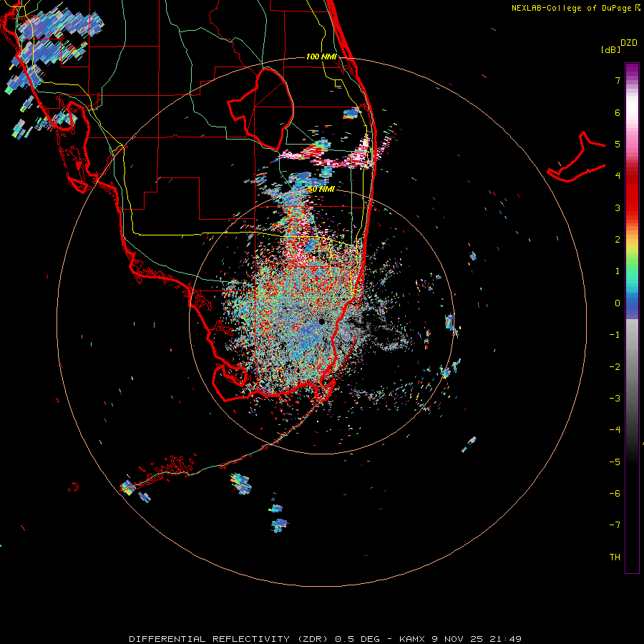
Task: Select the -6 dB tick label on the scale
Action: point(615,494)
